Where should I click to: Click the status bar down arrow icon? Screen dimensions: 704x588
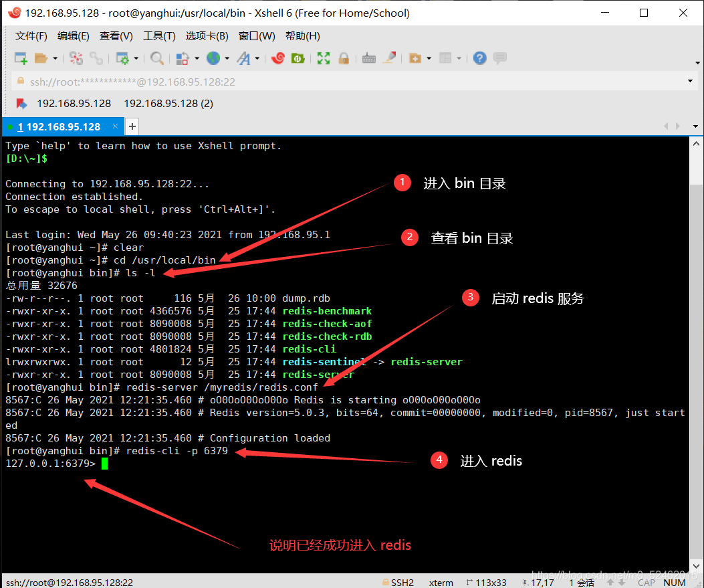[x=622, y=583]
